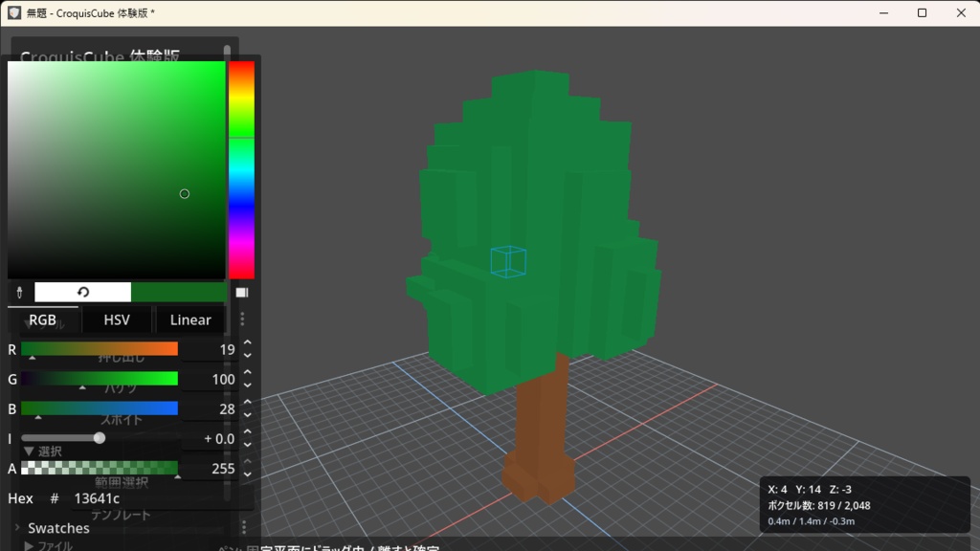The image size is (980, 551).
Task: Decrease the B value with the down arrow
Action: coord(248,415)
